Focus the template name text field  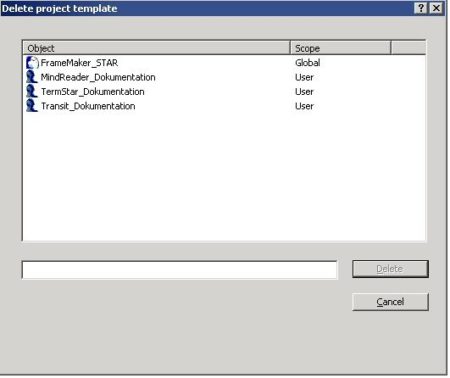(x=180, y=270)
